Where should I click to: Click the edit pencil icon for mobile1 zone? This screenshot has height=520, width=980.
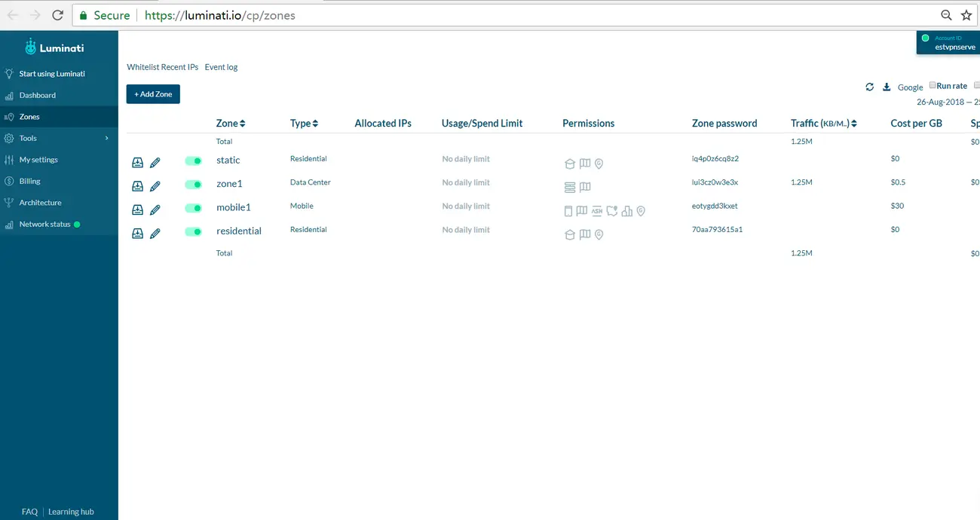[155, 210]
